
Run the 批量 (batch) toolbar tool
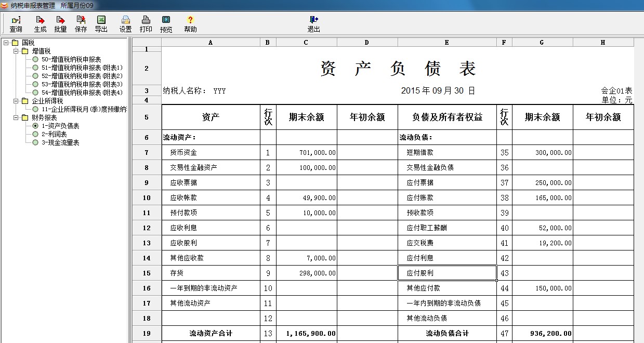60,24
